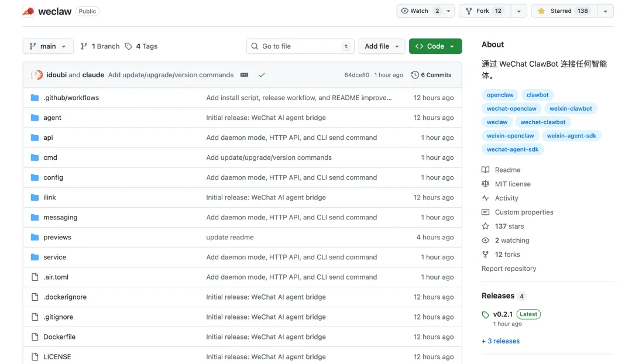
Task: Click the tag icon beside v0.2.1
Action: tap(485, 315)
